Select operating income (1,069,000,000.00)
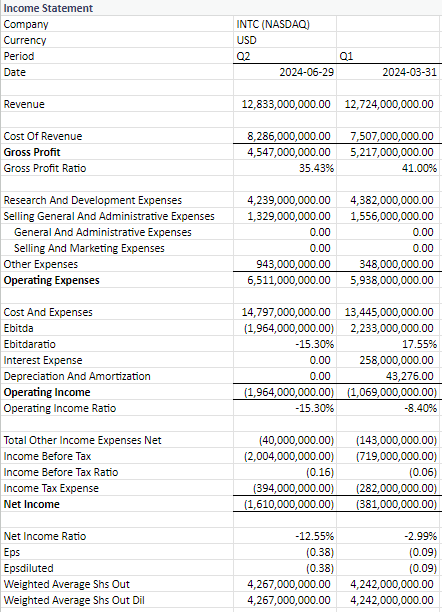This screenshot has width=442, height=612. point(392,392)
